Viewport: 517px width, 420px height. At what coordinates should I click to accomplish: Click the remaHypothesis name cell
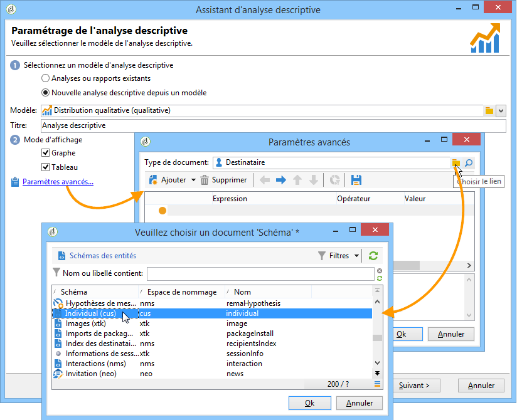253,303
